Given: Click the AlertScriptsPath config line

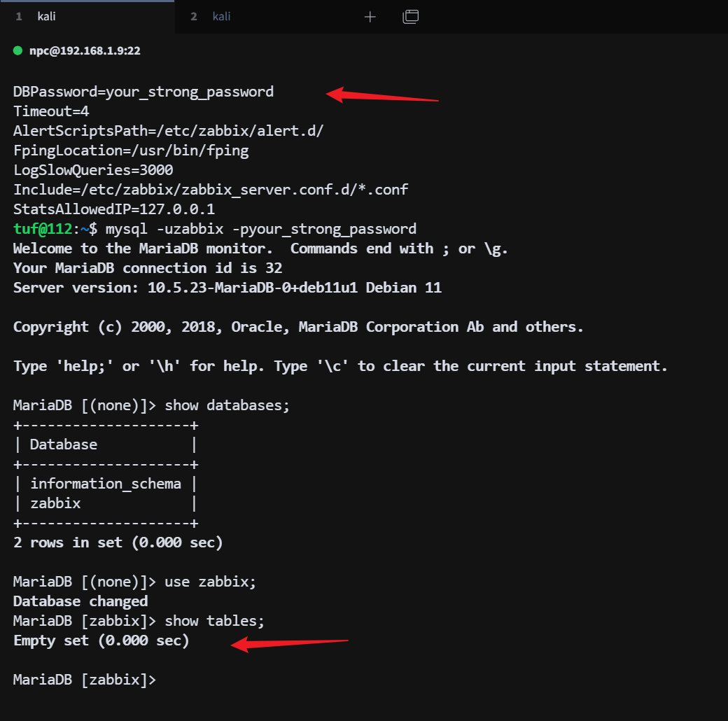Looking at the screenshot, I should (x=168, y=131).
